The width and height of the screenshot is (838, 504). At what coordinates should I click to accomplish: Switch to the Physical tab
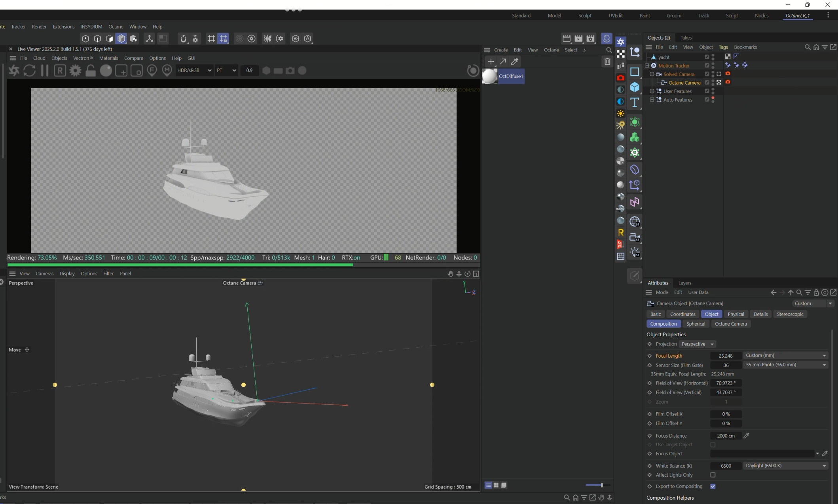pyautogui.click(x=736, y=314)
